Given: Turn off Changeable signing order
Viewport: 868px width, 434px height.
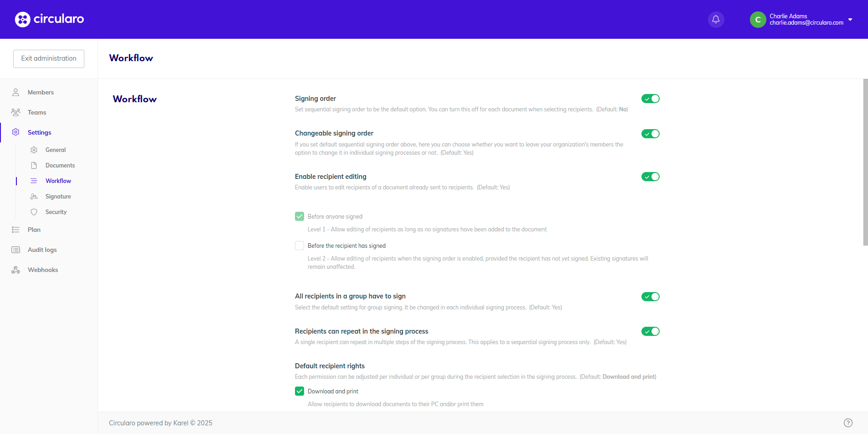Looking at the screenshot, I should click(x=650, y=134).
